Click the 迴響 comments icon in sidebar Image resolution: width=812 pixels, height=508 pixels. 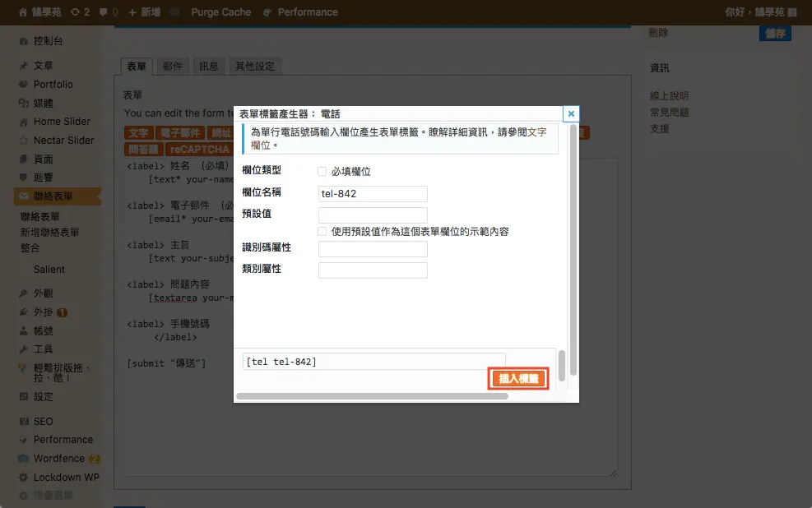coord(23,178)
